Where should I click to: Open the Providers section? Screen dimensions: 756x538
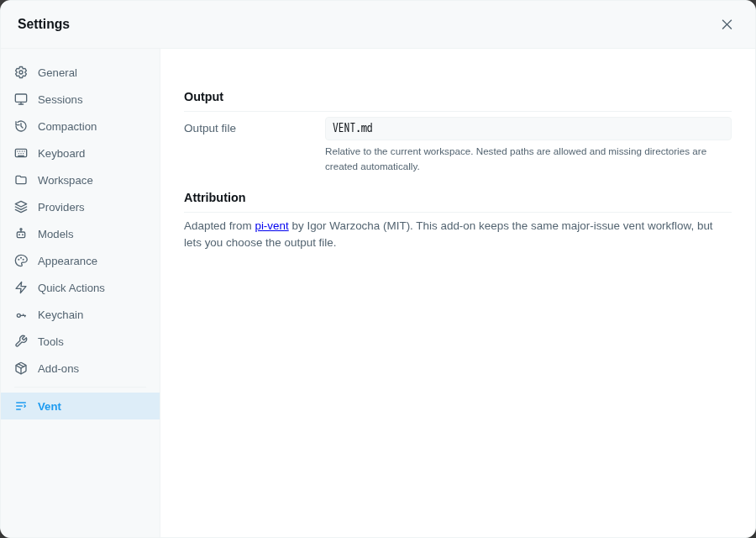pyautogui.click(x=80, y=207)
